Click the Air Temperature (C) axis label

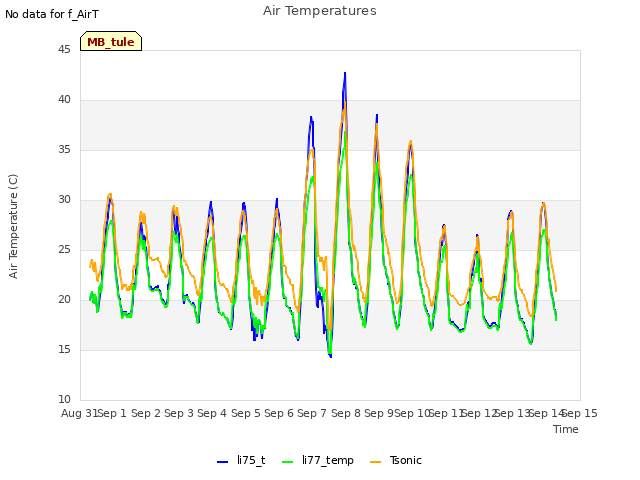13,226
